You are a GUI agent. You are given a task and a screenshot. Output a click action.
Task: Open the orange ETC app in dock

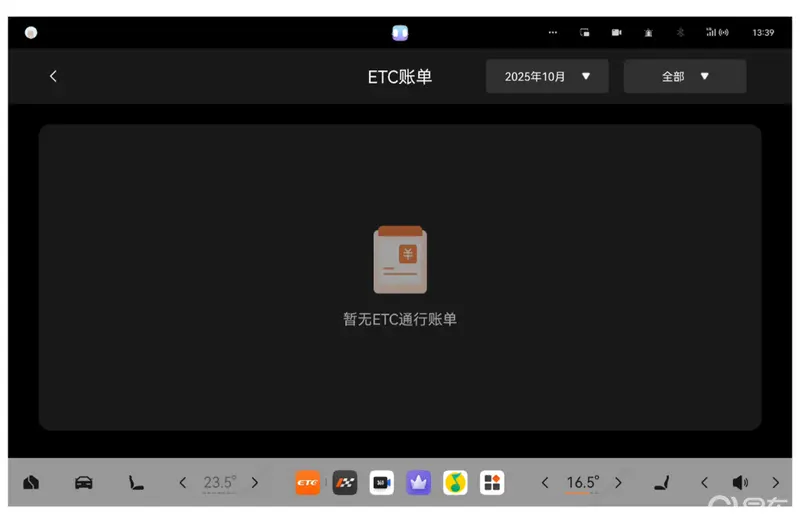tap(308, 483)
